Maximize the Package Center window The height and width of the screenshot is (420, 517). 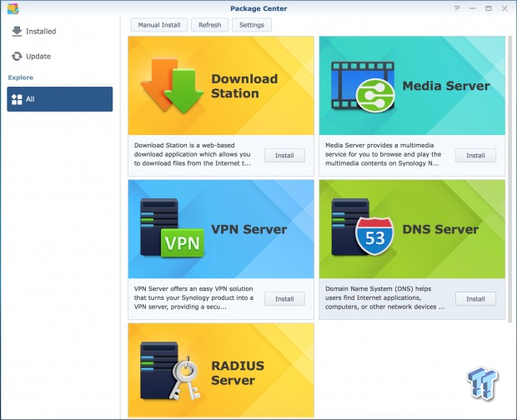pyautogui.click(x=489, y=8)
